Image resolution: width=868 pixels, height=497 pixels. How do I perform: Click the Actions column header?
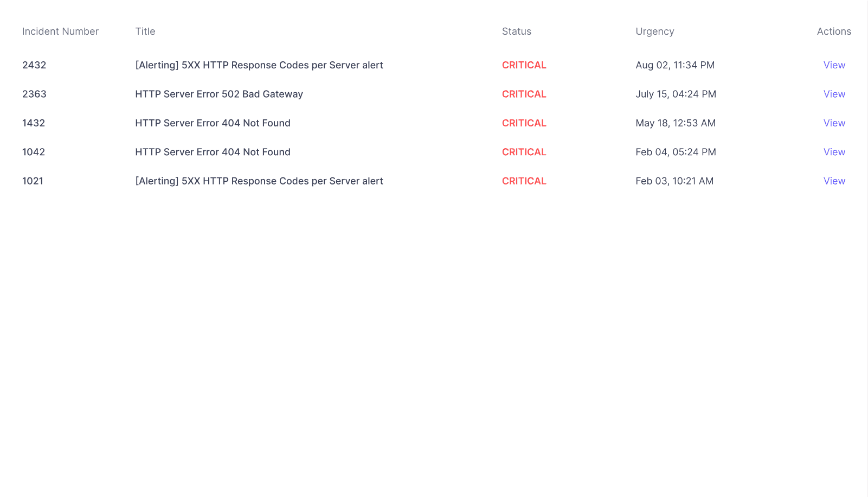pyautogui.click(x=834, y=31)
